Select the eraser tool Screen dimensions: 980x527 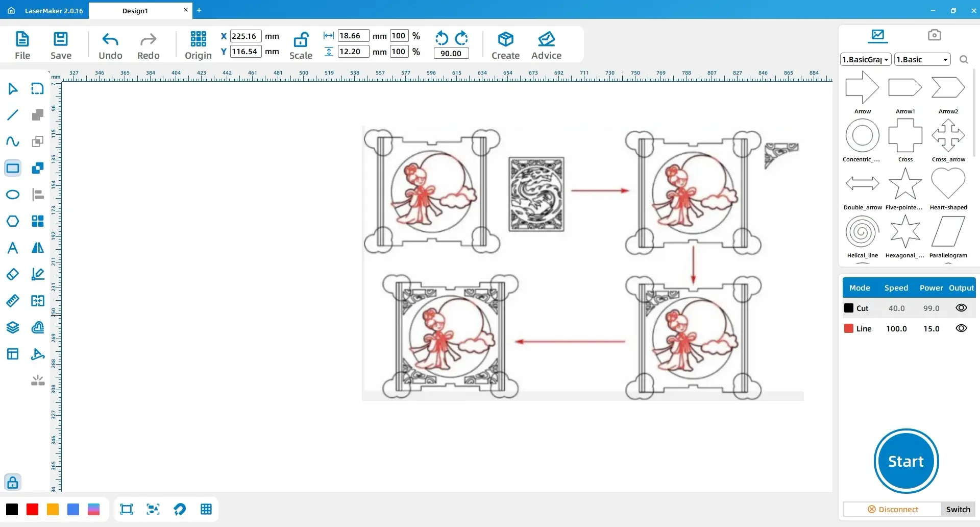13,274
